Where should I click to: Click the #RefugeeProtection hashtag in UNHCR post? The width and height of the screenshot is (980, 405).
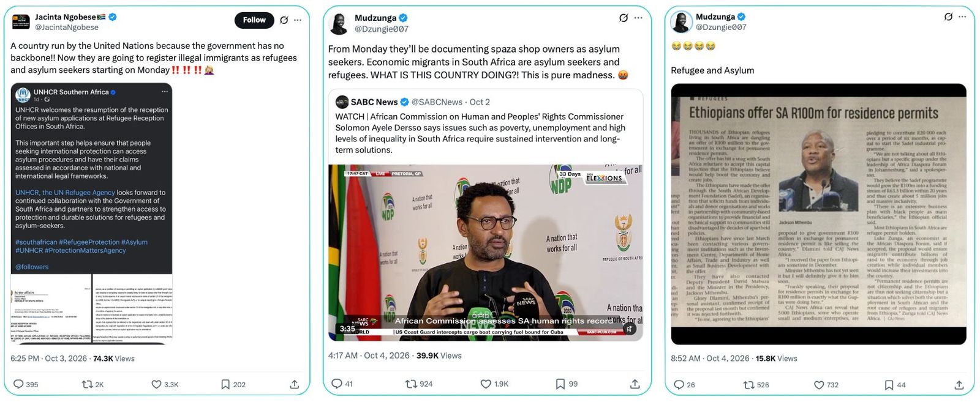tap(89, 242)
